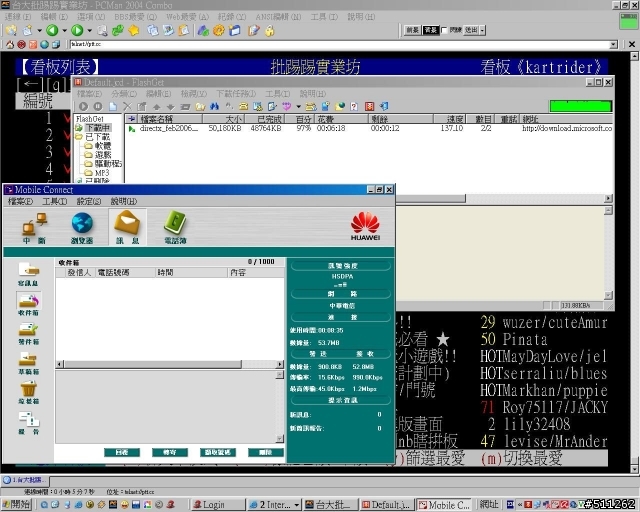
Task: Open FlashGet 下載任務 menu
Action: (236, 94)
